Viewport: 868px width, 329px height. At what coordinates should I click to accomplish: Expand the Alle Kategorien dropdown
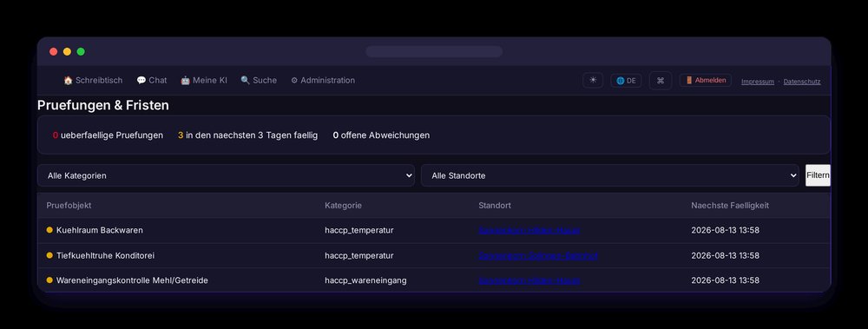[226, 175]
